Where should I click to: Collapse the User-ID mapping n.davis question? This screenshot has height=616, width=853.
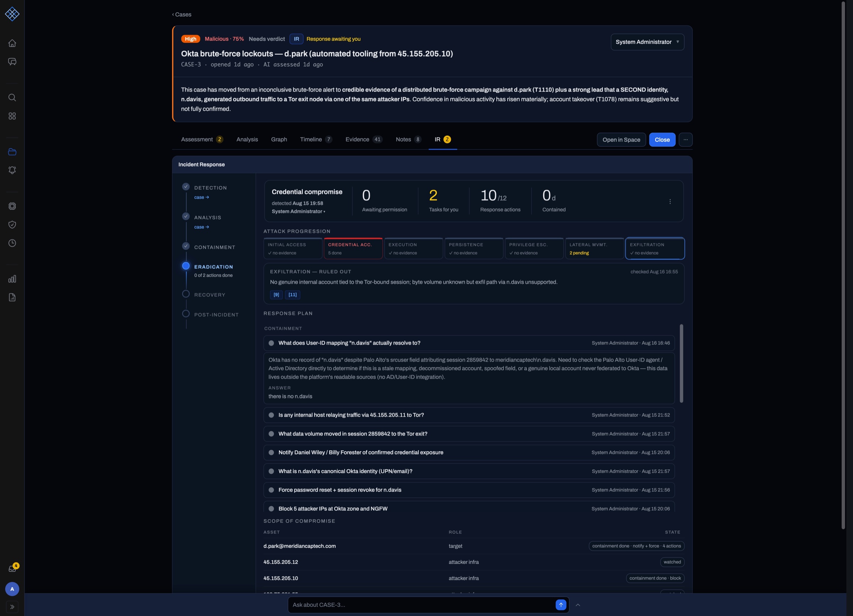point(469,343)
